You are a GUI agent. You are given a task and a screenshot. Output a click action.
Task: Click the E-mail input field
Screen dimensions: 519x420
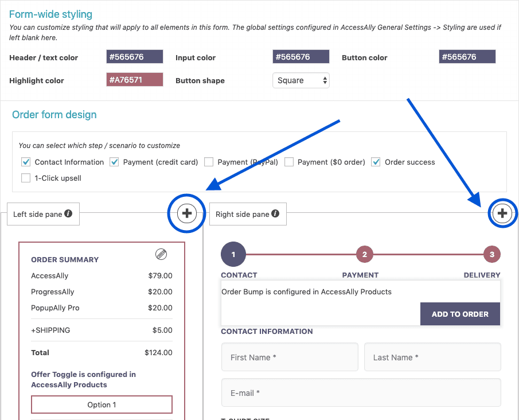pyautogui.click(x=361, y=391)
